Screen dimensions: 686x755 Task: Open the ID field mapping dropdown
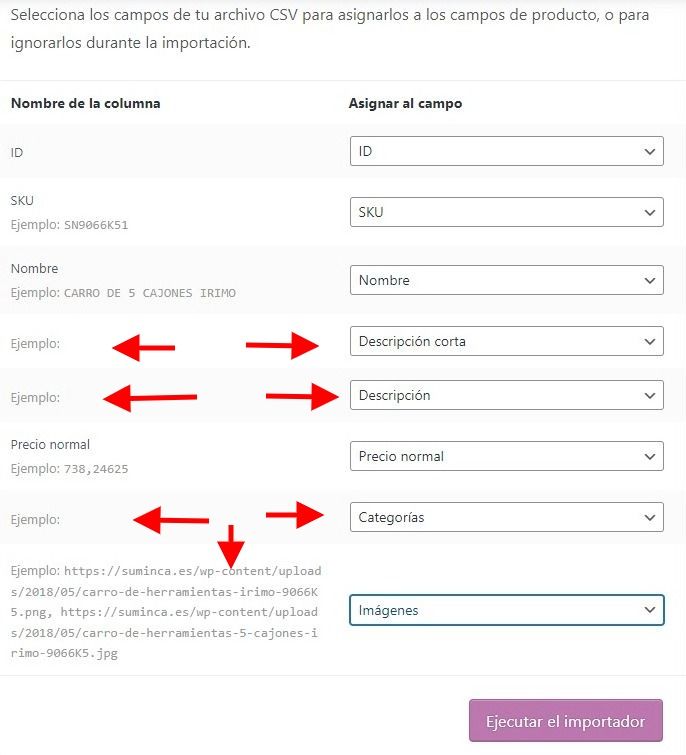506,151
